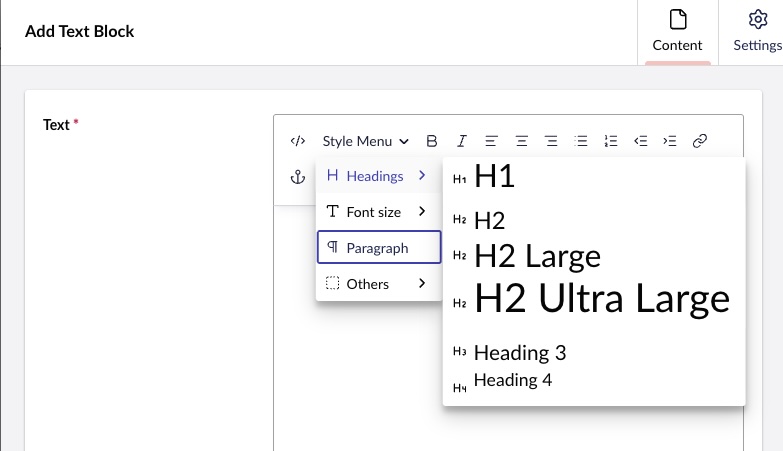
Task: Apply the Heading 4 style
Action: click(x=594, y=382)
